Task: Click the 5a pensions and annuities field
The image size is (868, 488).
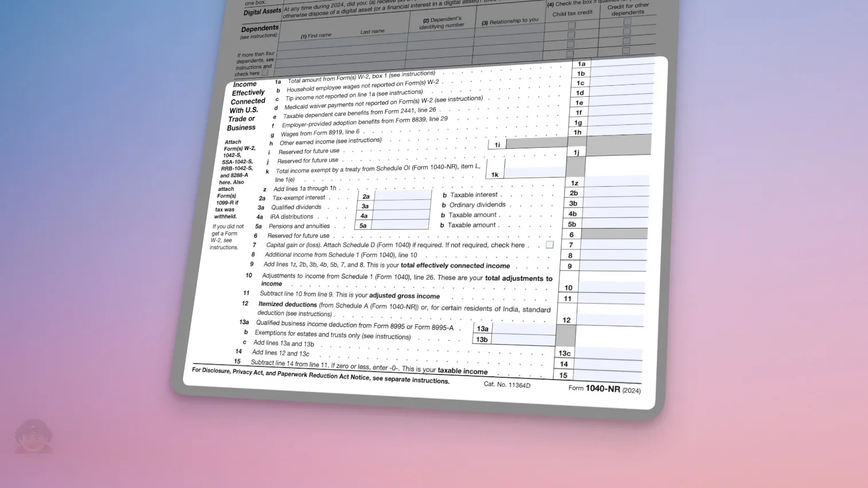Action: [399, 225]
